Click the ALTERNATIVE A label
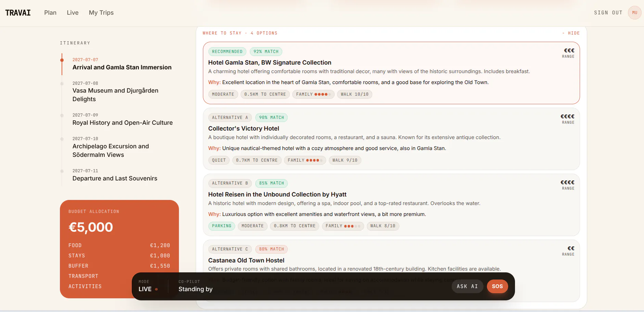 tap(230, 118)
